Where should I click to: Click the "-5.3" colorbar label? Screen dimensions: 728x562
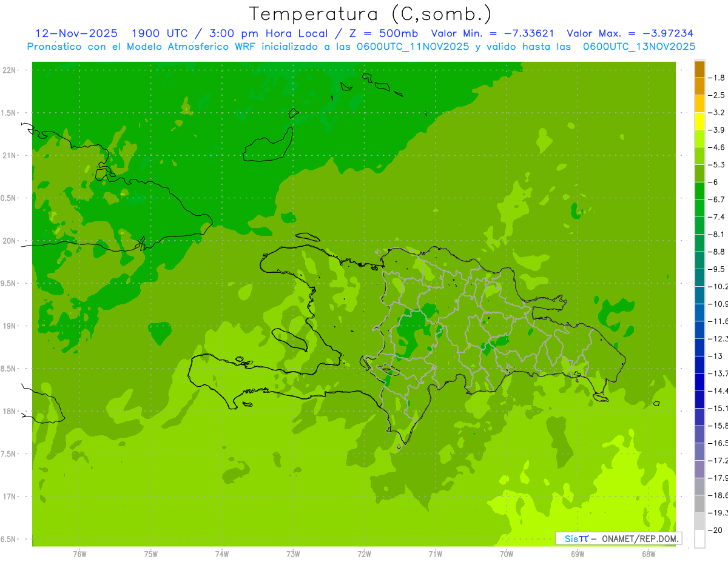tap(717, 165)
